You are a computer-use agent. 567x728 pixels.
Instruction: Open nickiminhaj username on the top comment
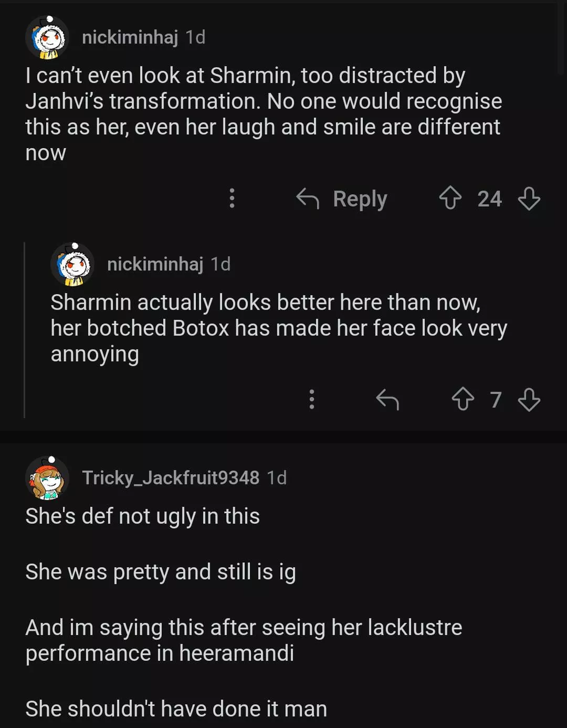coord(130,37)
